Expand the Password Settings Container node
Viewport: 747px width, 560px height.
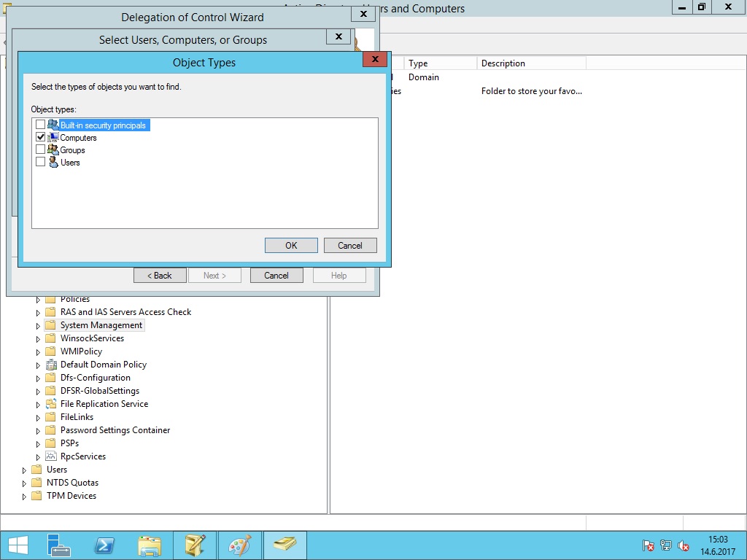pyautogui.click(x=39, y=431)
